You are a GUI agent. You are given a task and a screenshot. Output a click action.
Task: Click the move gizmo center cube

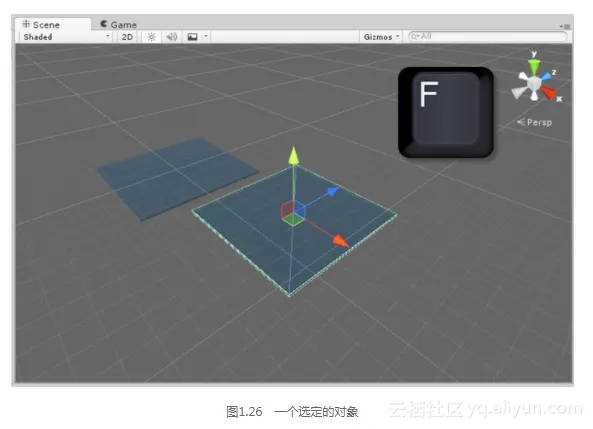293,213
